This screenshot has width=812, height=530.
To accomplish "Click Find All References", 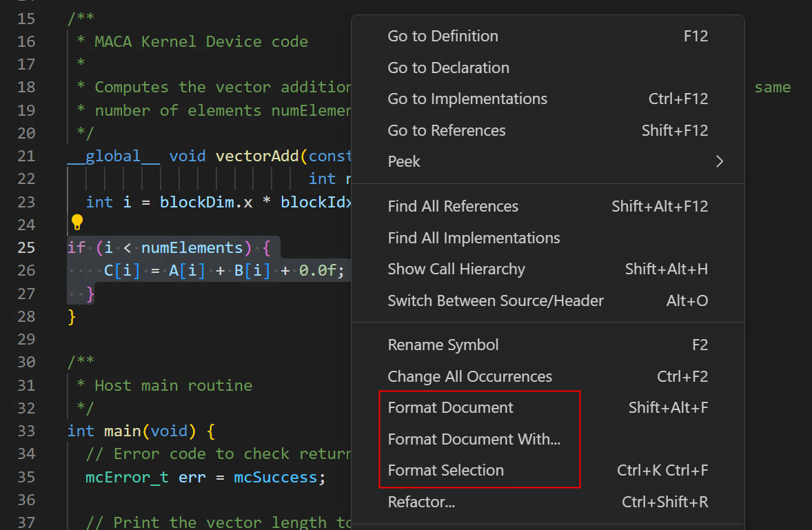I will pos(453,206).
